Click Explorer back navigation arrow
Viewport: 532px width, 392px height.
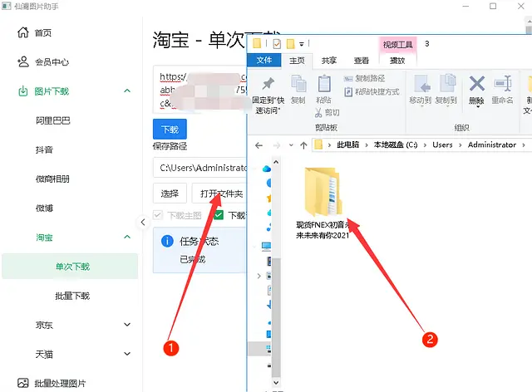(x=259, y=145)
